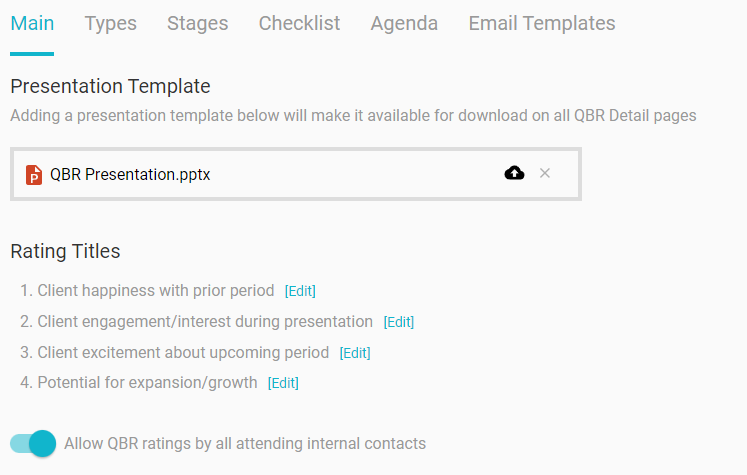Edit the Potential for expansion/growth title
The height and width of the screenshot is (475, 747).
tap(283, 383)
